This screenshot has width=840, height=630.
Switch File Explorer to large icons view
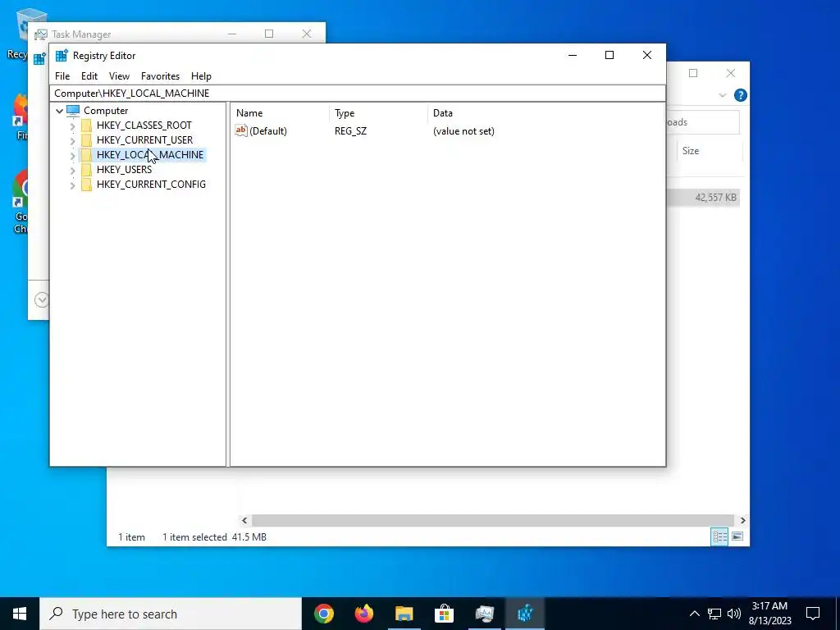pos(737,536)
